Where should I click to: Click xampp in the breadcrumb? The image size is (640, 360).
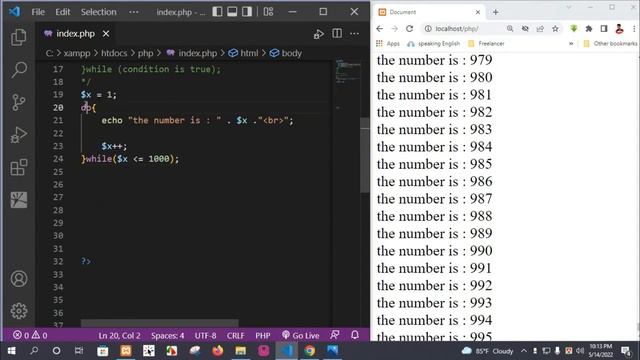[77, 53]
